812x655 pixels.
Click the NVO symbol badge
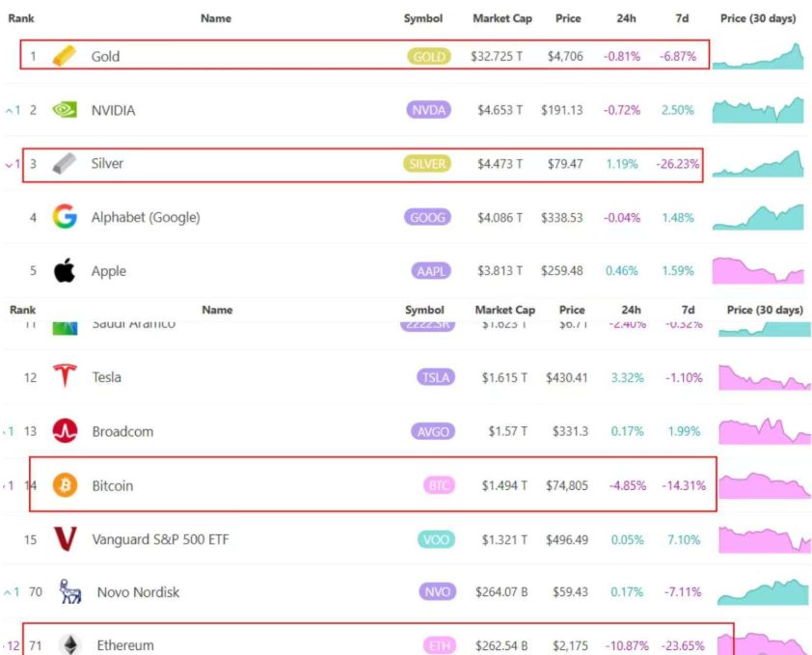tap(438, 591)
